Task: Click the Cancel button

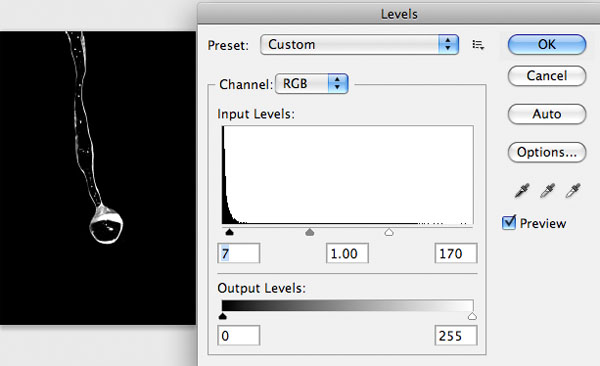Action: [547, 75]
